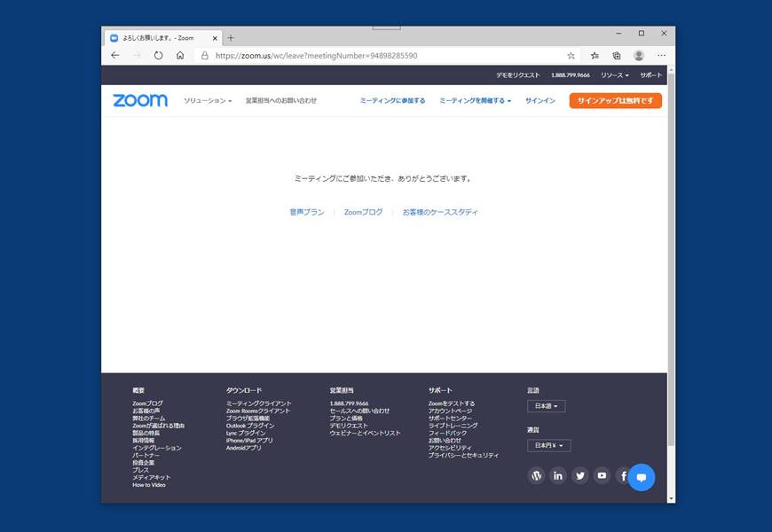
Task: Expand the ソリューション dropdown menu
Action: coord(208,100)
